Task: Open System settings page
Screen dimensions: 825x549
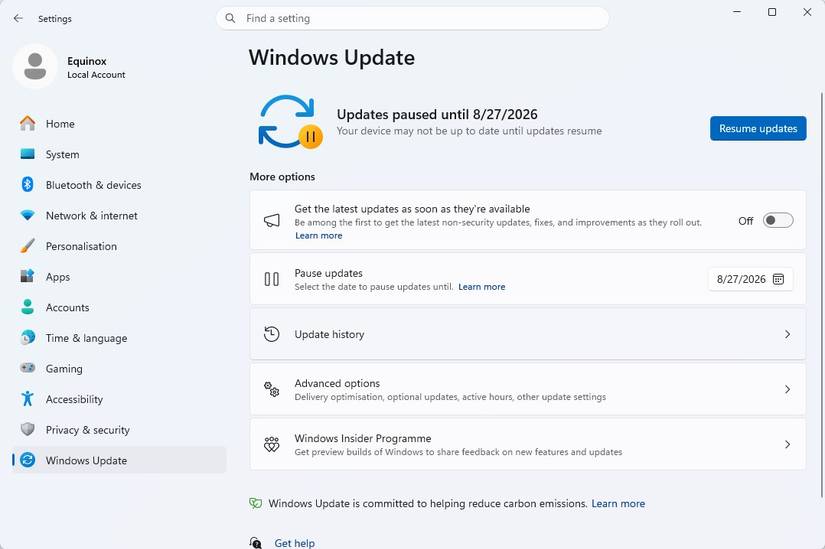Action: click(119, 154)
